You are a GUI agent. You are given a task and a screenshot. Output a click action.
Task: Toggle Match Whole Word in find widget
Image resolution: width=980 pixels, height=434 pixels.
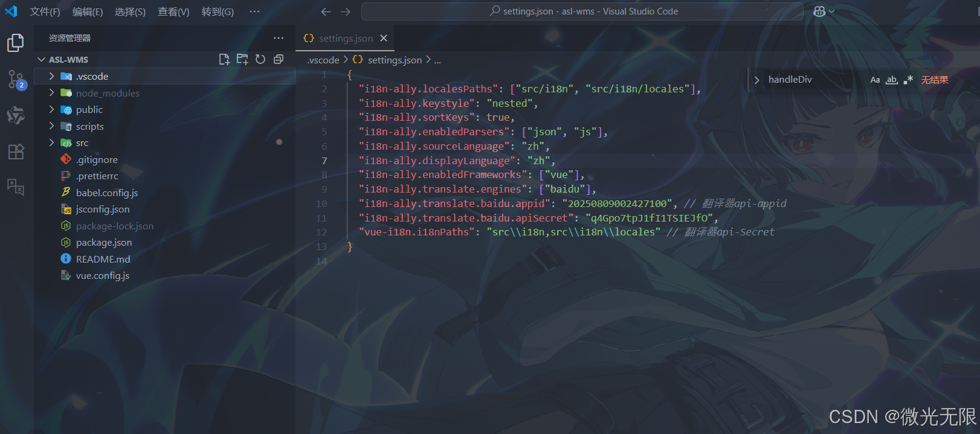point(892,80)
